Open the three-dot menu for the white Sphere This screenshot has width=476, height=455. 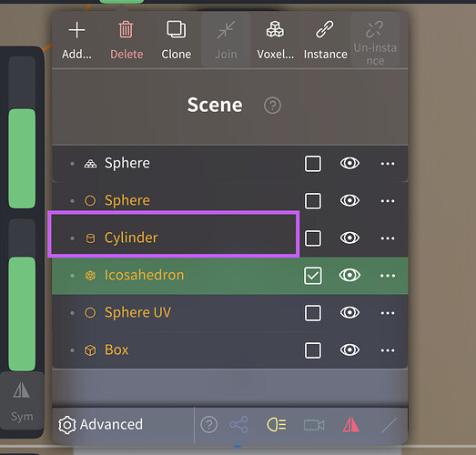click(388, 163)
